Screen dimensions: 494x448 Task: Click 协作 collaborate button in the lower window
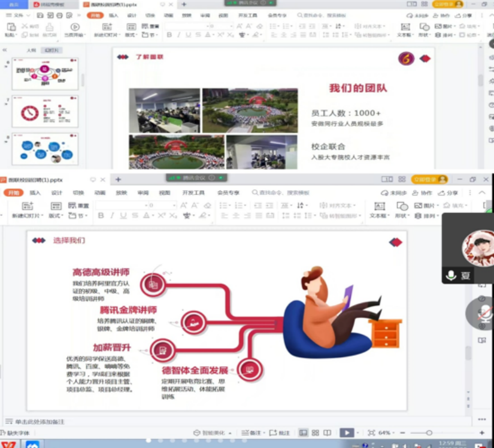click(x=423, y=193)
